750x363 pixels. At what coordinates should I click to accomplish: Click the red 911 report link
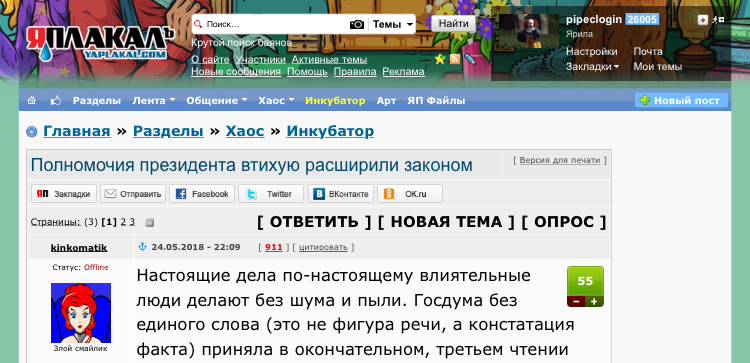pyautogui.click(x=274, y=247)
